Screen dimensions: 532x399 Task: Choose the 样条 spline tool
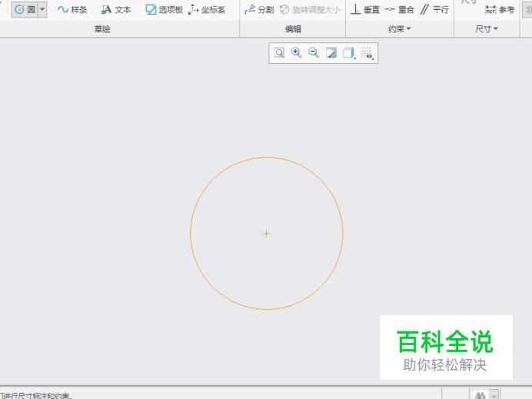72,9
